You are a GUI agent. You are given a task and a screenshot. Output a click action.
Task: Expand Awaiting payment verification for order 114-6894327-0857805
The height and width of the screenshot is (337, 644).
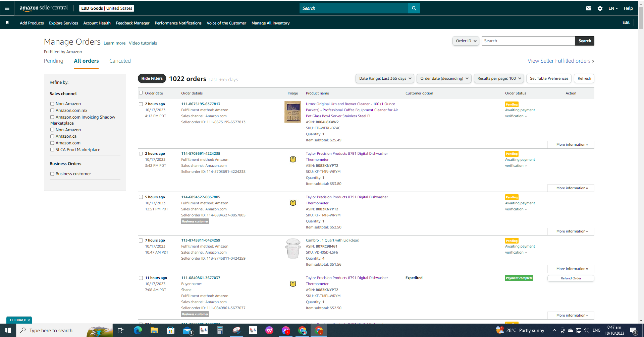(x=520, y=206)
